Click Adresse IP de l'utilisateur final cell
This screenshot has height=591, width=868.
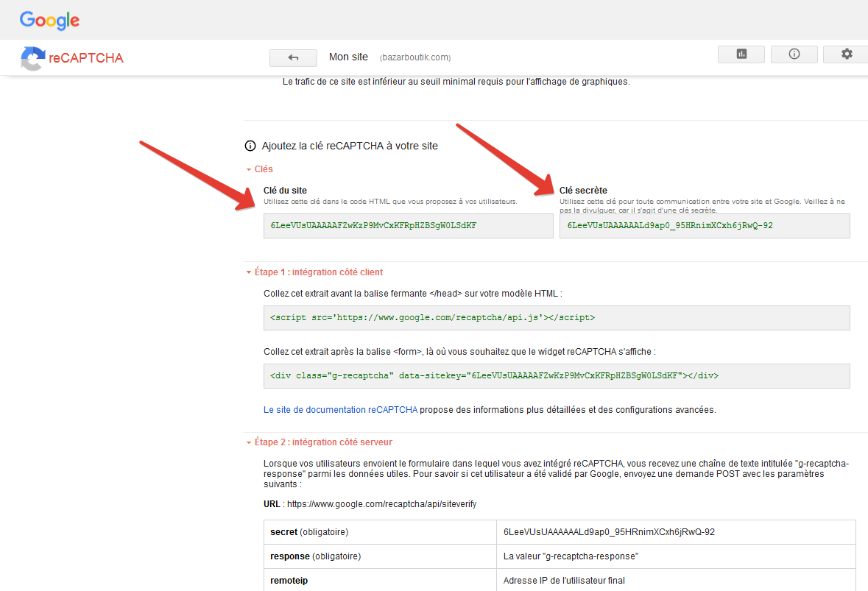pos(676,580)
